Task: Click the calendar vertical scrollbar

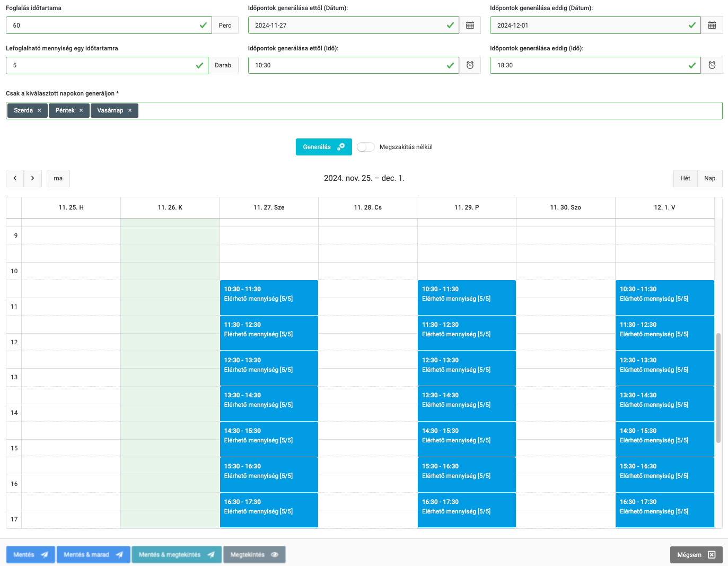Action: pos(718,387)
